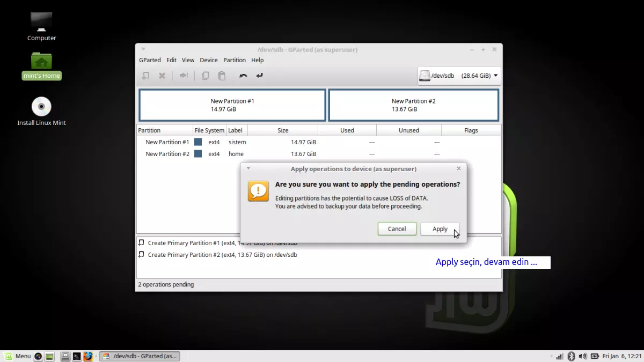
Task: Undo the last operation via toolbar arrow
Action: tap(243, 76)
